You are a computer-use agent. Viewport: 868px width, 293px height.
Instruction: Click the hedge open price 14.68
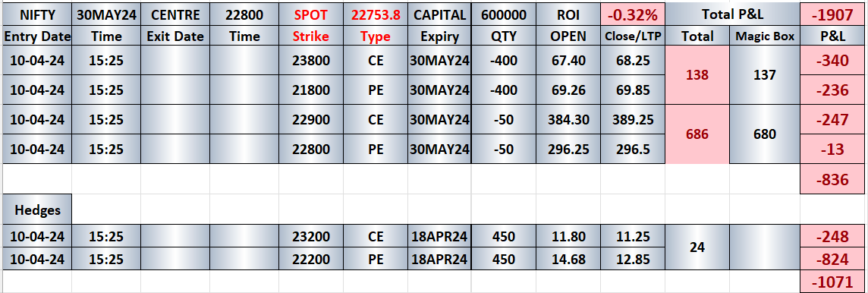[568, 259]
